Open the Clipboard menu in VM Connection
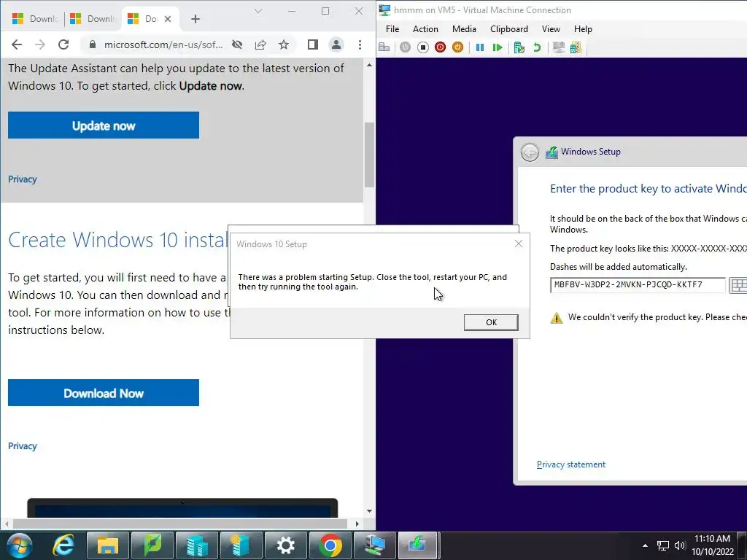 pos(508,29)
